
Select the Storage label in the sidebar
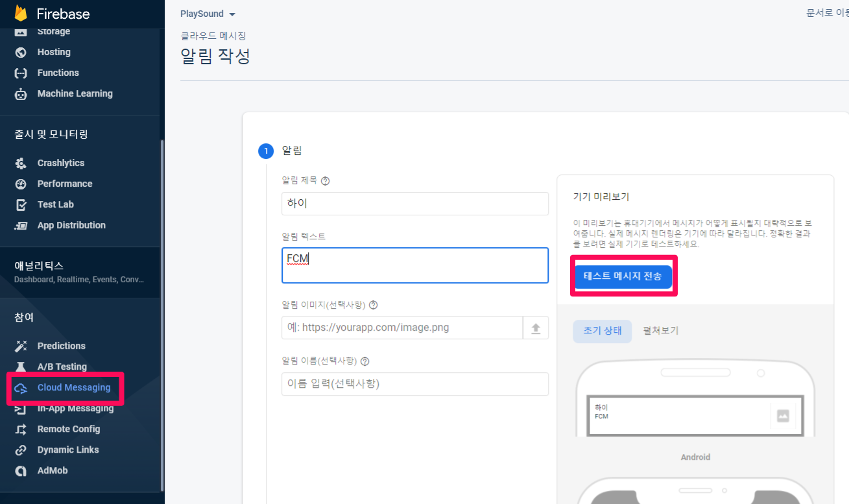54,32
